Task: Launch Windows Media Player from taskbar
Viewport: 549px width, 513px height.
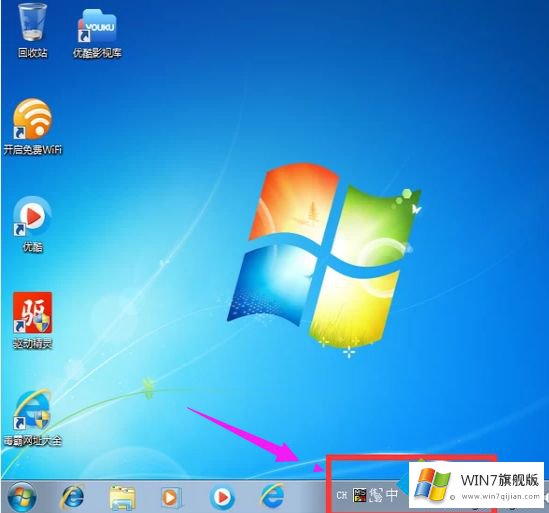Action: [171, 497]
